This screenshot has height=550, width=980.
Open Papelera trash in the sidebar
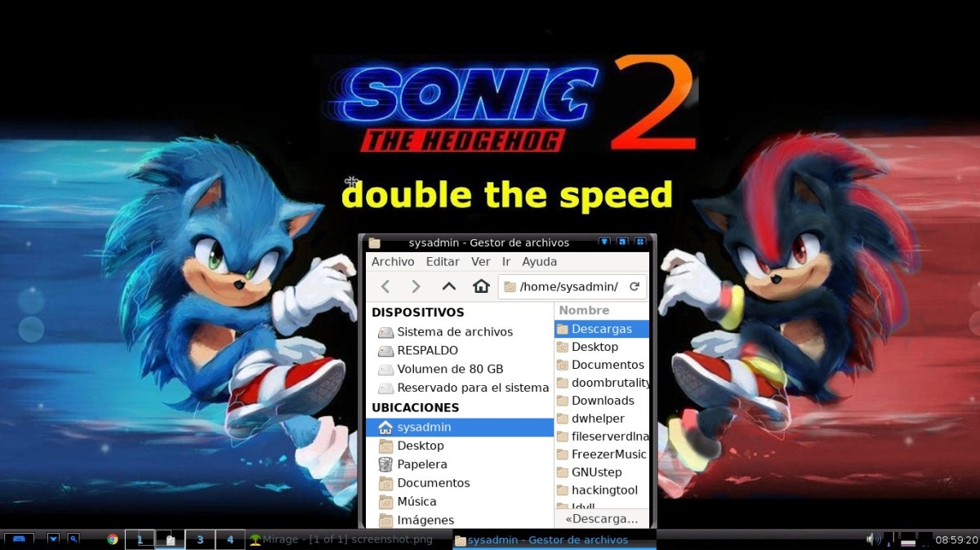(421, 464)
